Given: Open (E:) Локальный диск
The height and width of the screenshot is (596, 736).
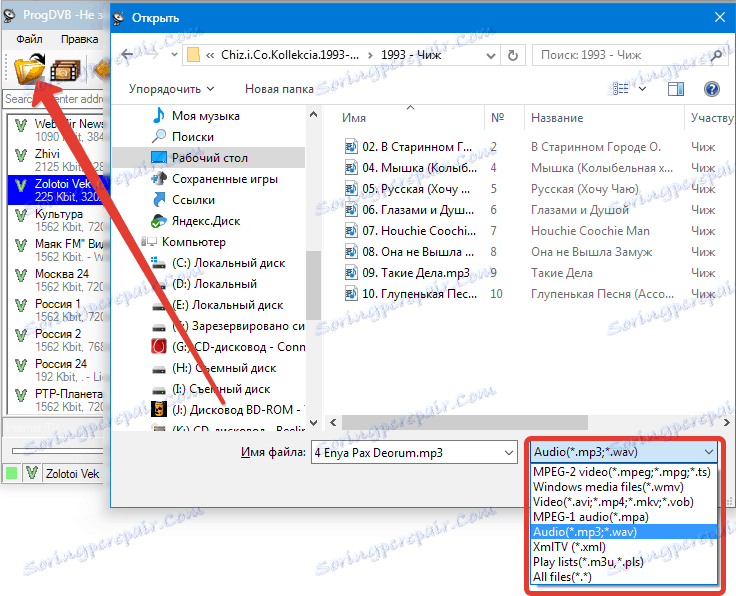Looking at the screenshot, I should click(227, 306).
